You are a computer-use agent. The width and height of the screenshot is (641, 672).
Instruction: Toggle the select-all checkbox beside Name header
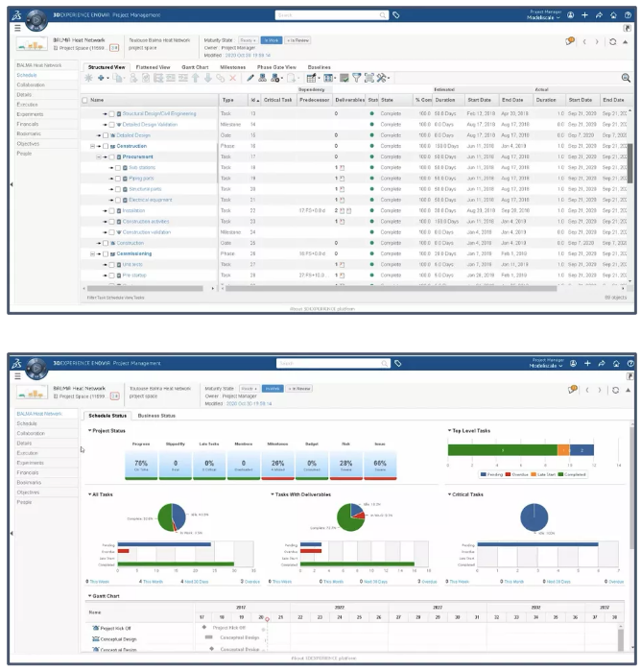coord(84,100)
